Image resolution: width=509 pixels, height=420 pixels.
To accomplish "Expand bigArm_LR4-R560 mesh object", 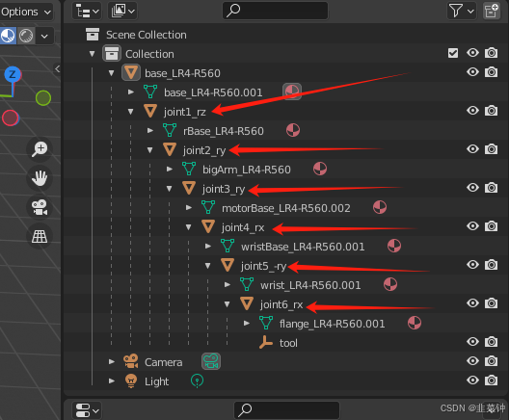I will click(170, 169).
